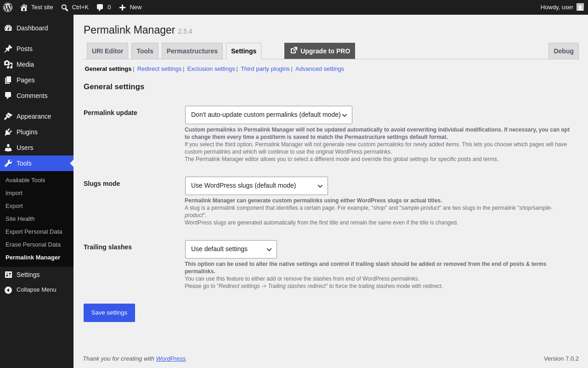This screenshot has height=368, width=588.
Task: Open Export Personal Data submenu item
Action: pyautogui.click(x=37, y=232)
